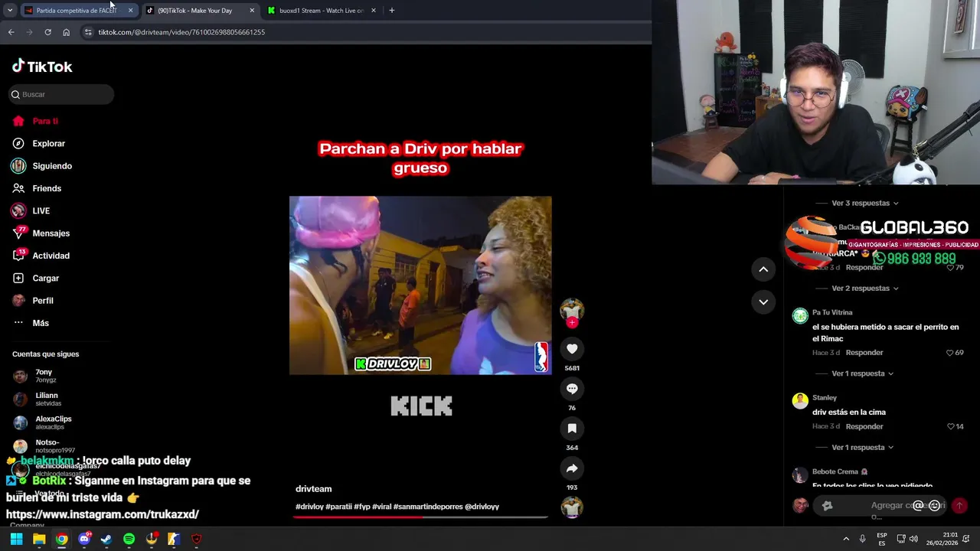The height and width of the screenshot is (551, 980).
Task: Open File Explorer from taskbar
Action: (x=39, y=540)
